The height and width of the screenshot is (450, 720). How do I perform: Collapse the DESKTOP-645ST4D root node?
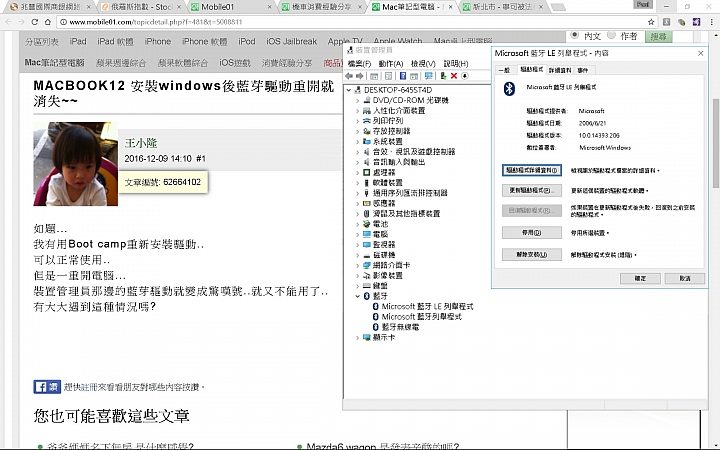349,90
